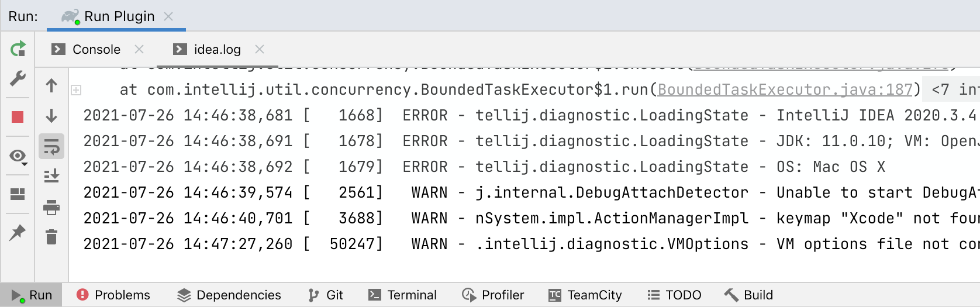The height and width of the screenshot is (307, 980).
Task: Expand the folded stack trace line
Action: click(76, 90)
